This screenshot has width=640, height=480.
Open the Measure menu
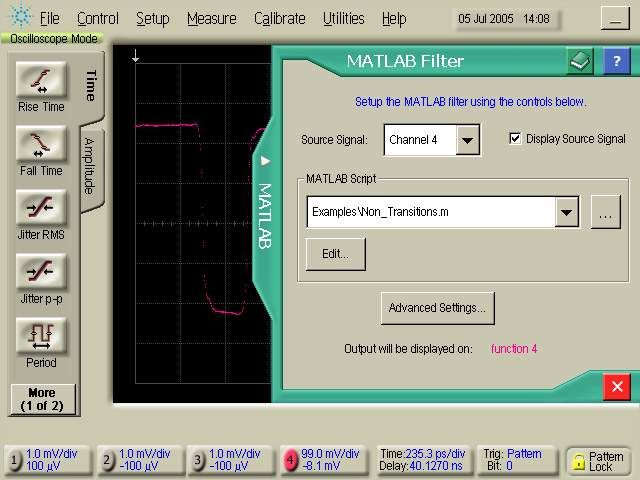tap(211, 18)
